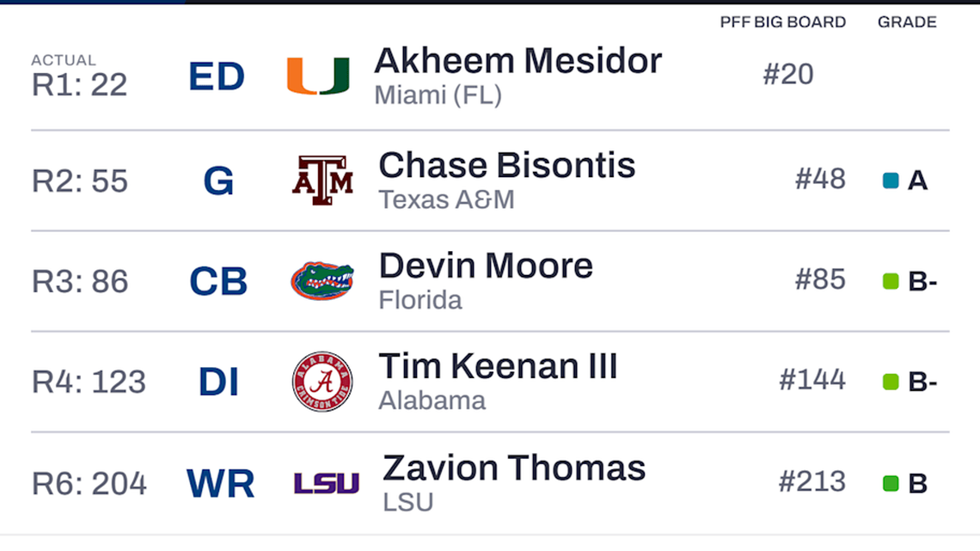Click the WR position label
This screenshot has height=551, width=980.
point(220,484)
